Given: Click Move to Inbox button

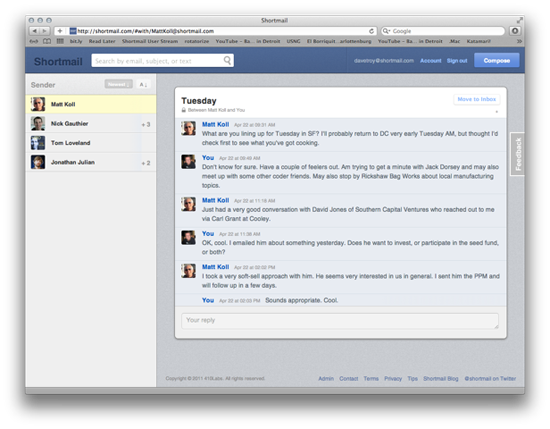Looking at the screenshot, I should tap(476, 99).
